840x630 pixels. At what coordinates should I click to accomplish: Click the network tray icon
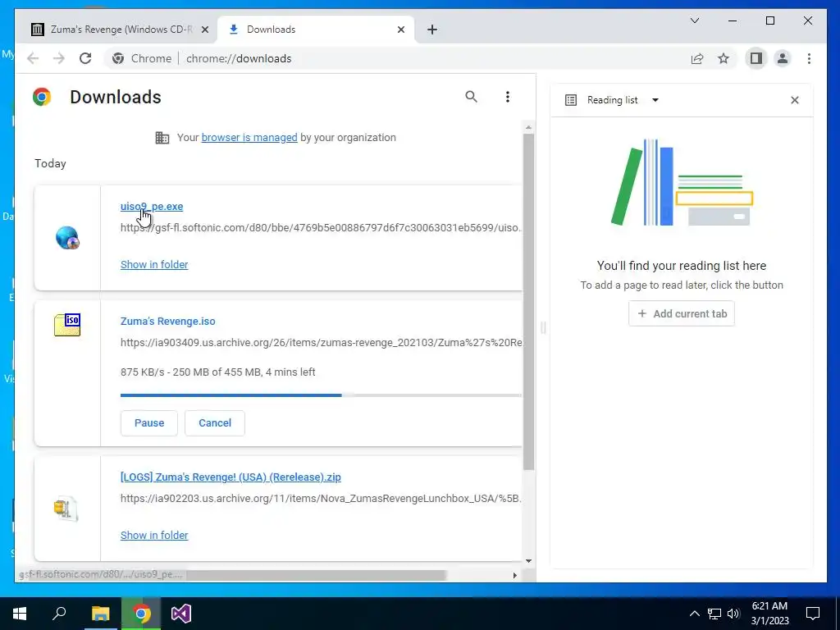tap(714, 614)
